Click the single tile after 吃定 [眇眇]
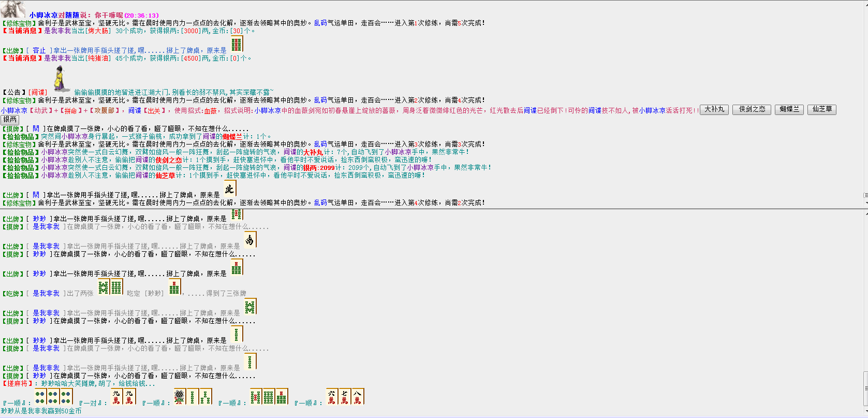 [175, 287]
